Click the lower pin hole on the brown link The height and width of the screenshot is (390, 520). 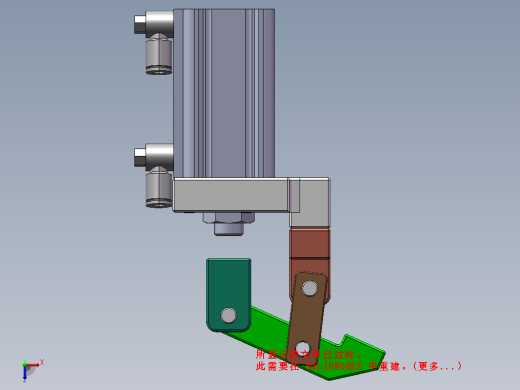pyautogui.click(x=302, y=348)
